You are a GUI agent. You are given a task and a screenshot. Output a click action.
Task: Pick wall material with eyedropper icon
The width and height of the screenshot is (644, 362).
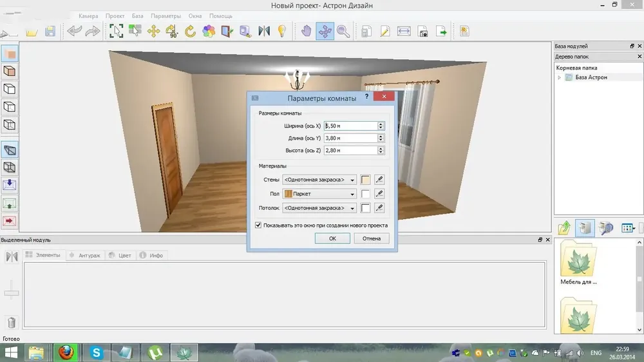pyautogui.click(x=379, y=180)
